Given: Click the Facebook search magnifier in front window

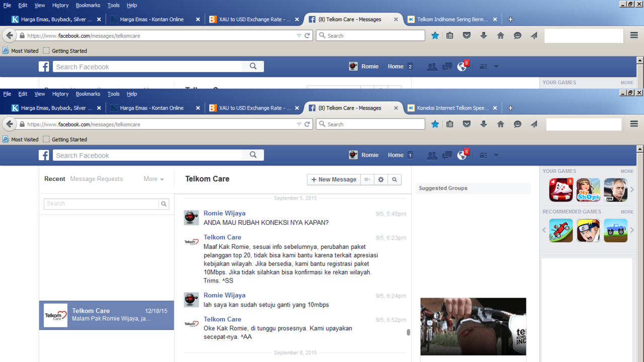Looking at the screenshot, I should point(253,155).
